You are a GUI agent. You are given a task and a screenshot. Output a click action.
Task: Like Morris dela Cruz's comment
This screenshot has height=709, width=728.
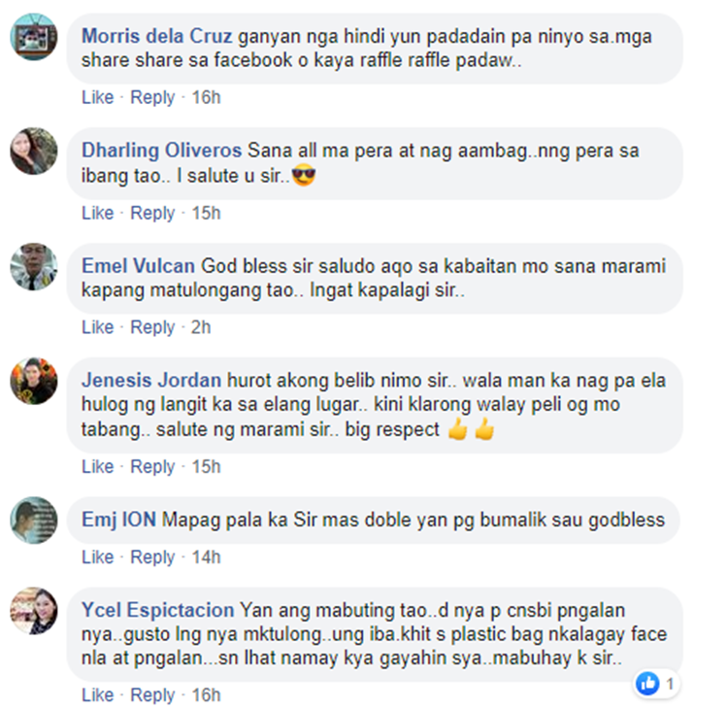tap(97, 97)
